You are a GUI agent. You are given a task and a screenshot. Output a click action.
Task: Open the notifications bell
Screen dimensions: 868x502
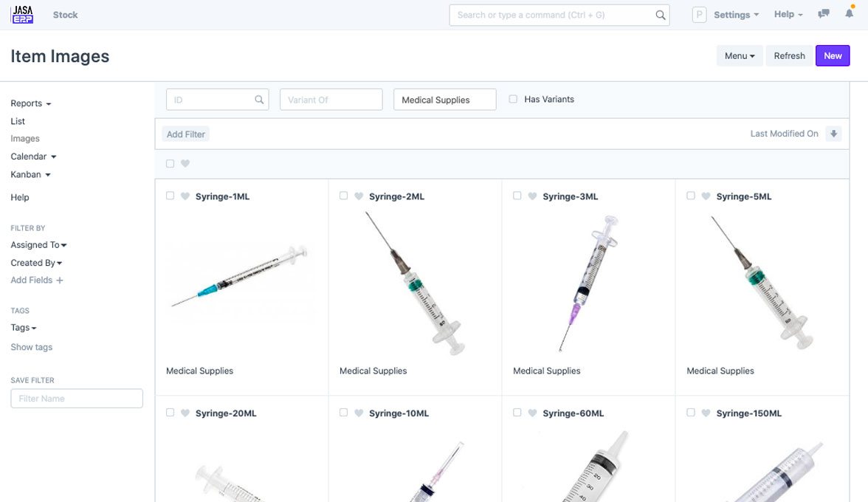850,14
